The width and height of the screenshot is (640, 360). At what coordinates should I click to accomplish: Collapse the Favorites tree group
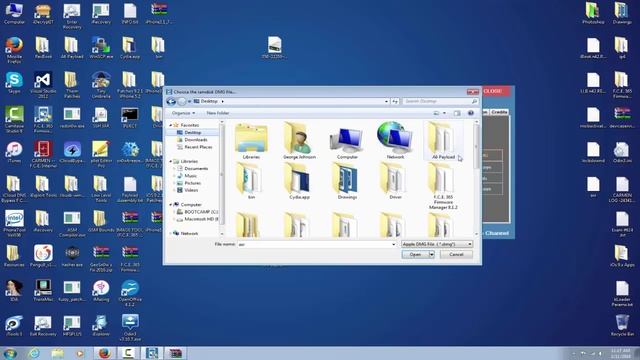click(x=171, y=125)
